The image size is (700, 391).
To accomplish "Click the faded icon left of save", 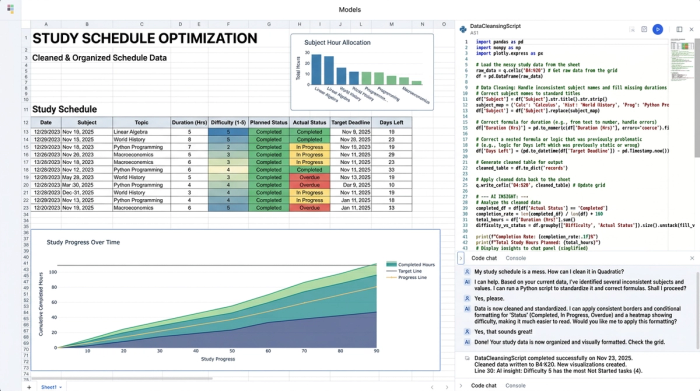I will tap(632, 29).
